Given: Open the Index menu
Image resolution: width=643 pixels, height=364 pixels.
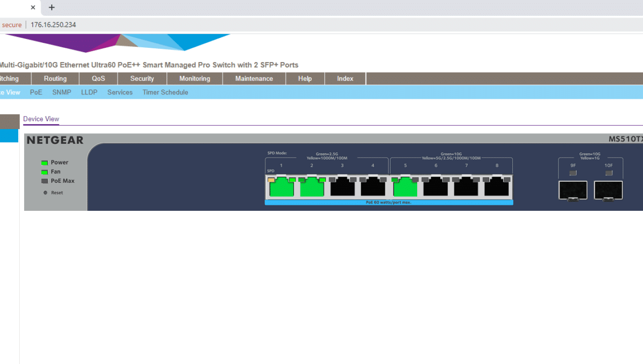Looking at the screenshot, I should tap(345, 79).
